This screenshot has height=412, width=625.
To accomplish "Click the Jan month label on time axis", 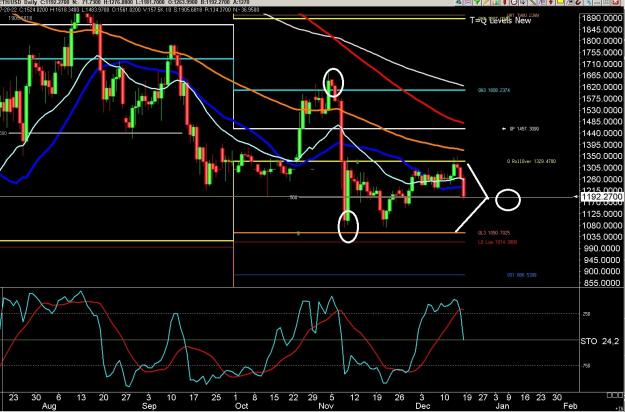I will click(501, 406).
